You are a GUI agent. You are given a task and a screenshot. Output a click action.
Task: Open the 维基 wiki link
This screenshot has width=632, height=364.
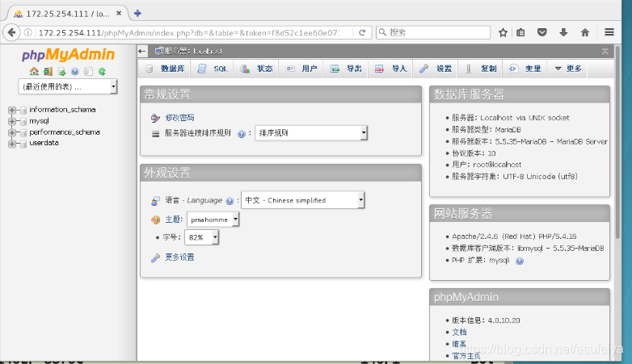coord(459,344)
